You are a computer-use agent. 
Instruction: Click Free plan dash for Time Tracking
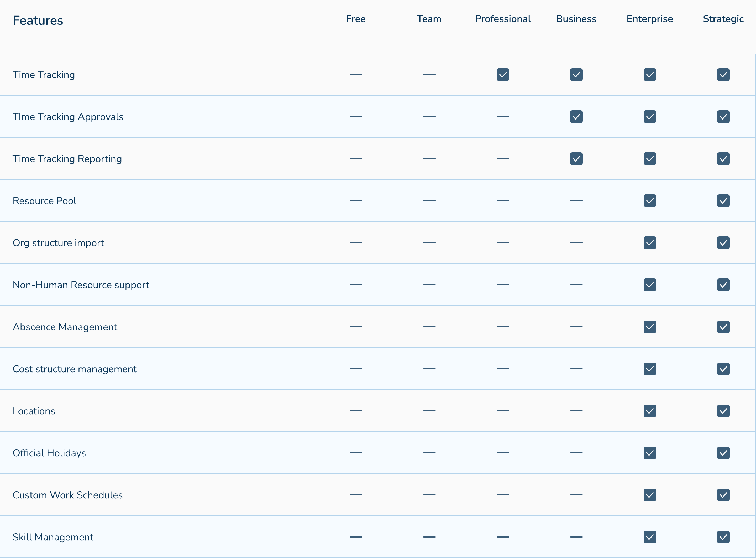pos(356,75)
